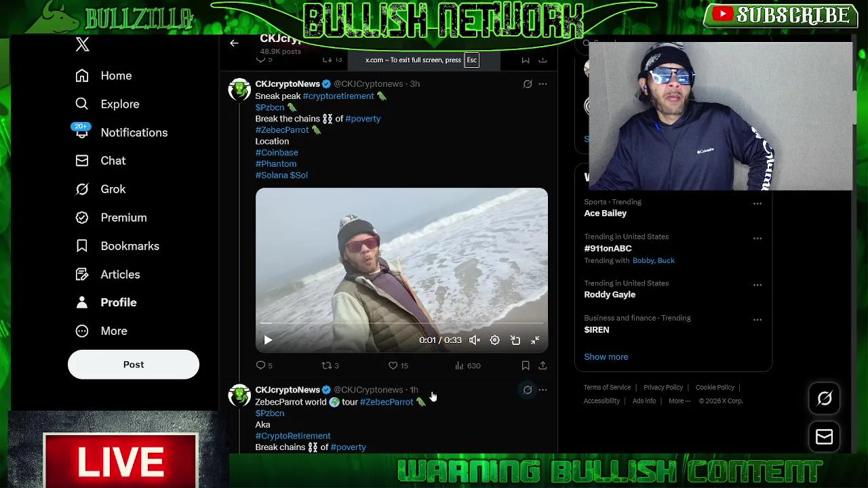The image size is (868, 488).
Task: Open the floating messages envelope button
Action: click(x=824, y=437)
